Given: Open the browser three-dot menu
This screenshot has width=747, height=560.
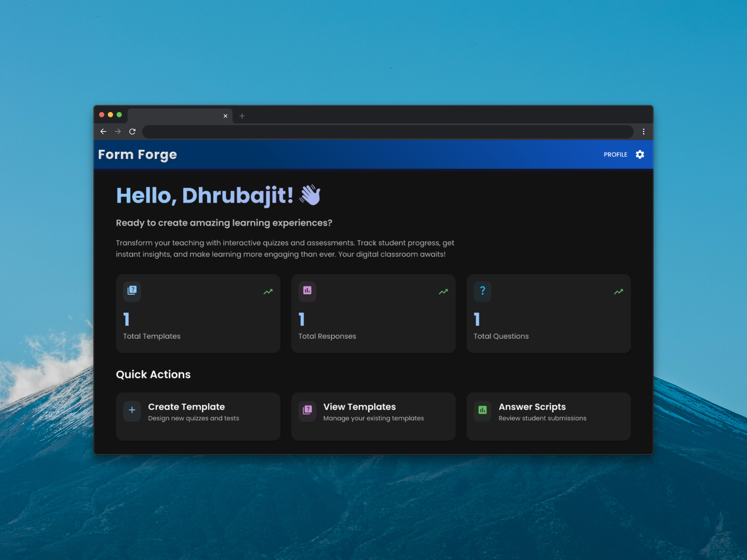Looking at the screenshot, I should click(x=644, y=131).
